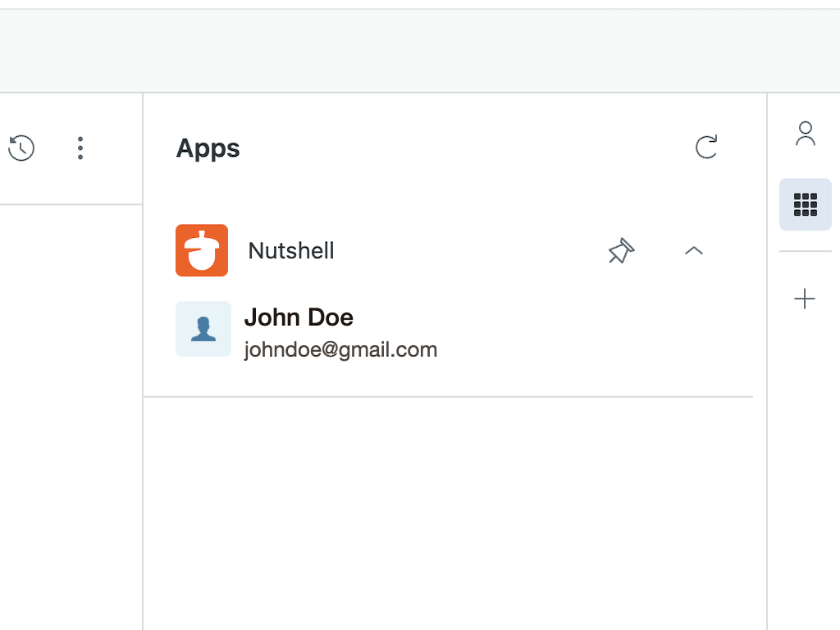
Task: Click blank space between Apps and refresh
Action: [468, 148]
